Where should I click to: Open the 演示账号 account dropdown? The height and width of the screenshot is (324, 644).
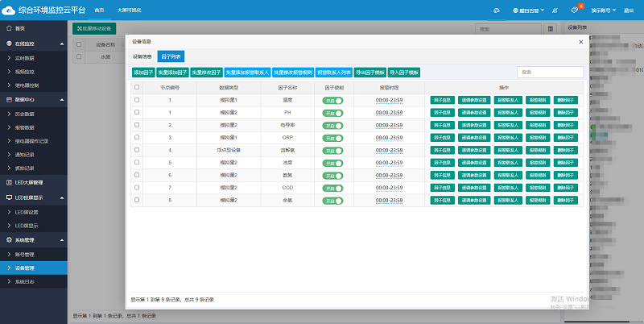coord(605,10)
